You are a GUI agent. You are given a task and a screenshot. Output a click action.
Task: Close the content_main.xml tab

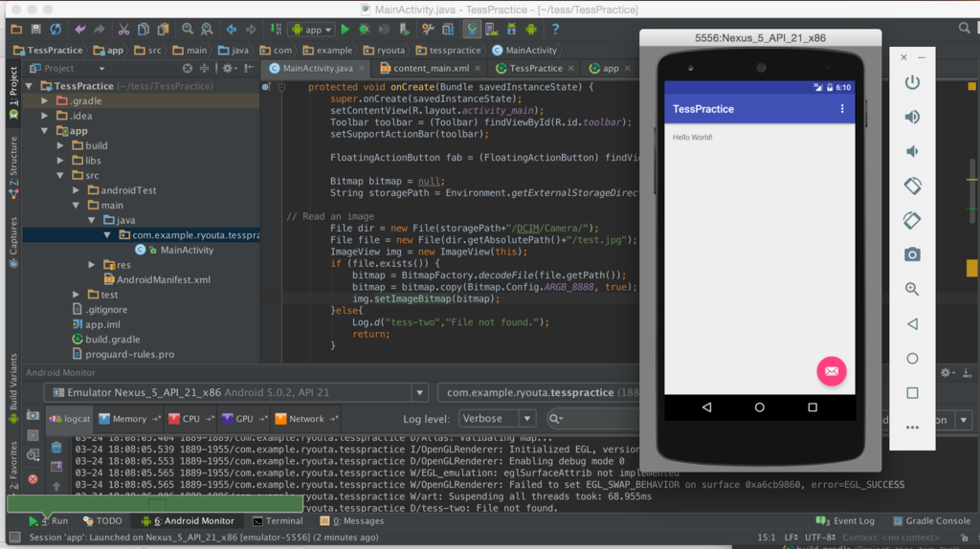(479, 68)
